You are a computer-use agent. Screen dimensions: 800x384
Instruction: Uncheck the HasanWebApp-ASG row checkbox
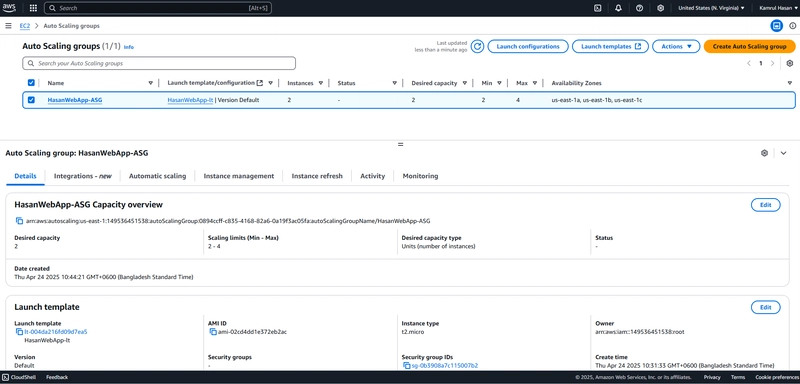pyautogui.click(x=31, y=100)
